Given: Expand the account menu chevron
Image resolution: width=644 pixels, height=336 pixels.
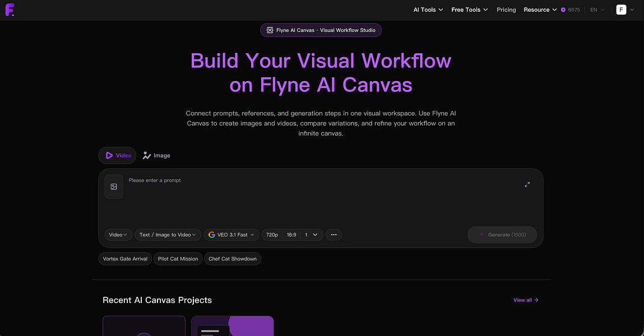Looking at the screenshot, I should 632,10.
